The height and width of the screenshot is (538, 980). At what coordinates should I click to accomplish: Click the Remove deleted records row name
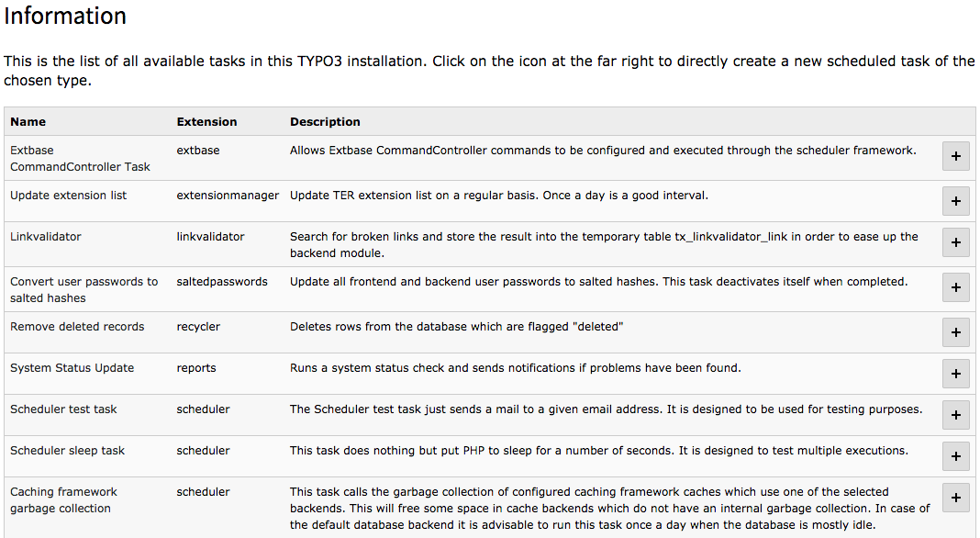click(x=77, y=327)
